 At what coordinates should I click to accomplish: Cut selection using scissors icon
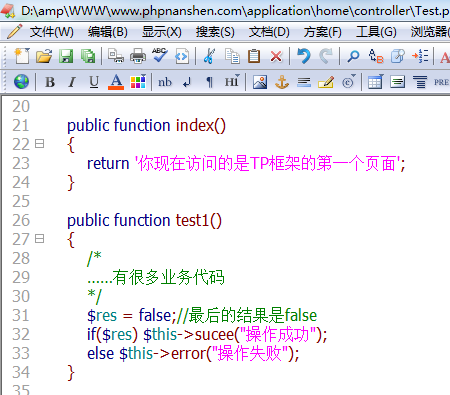(x=209, y=56)
